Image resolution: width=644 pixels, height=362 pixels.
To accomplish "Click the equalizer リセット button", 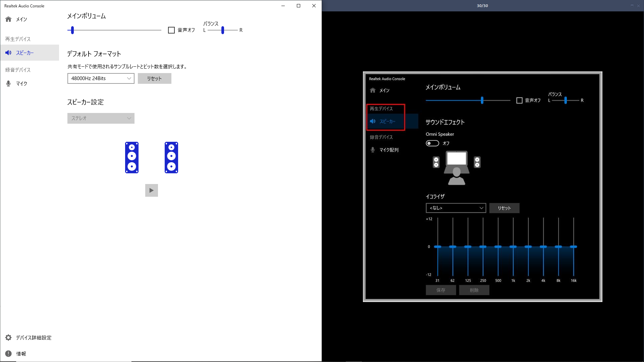I will (504, 208).
